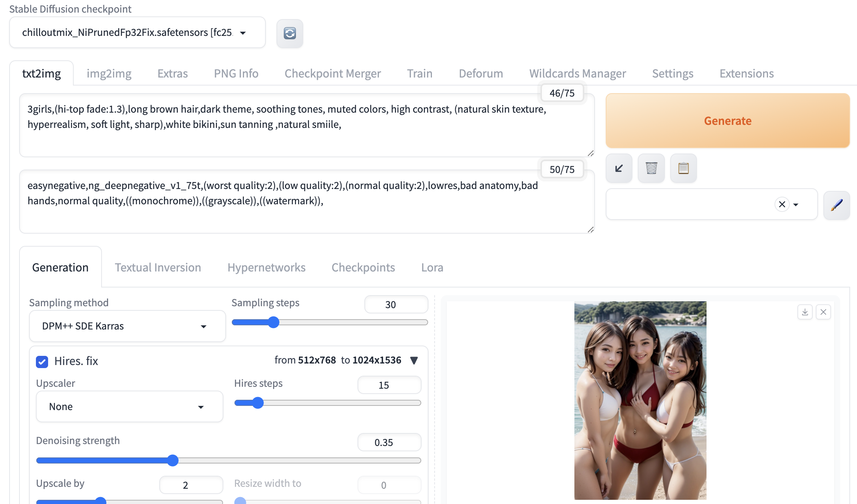Open the Stable Diffusion checkpoint dropdown
The width and height of the screenshot is (857, 504).
[137, 32]
